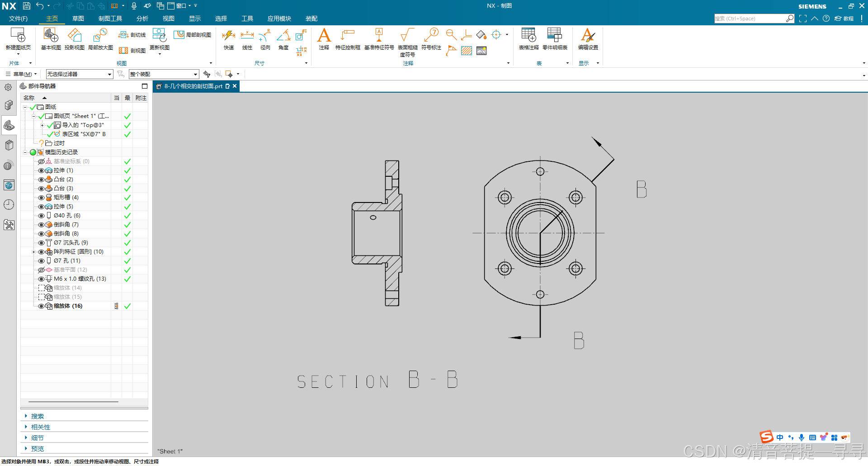Image resolution: width=868 pixels, height=466 pixels.
Task: Click the Undo arrow in the title bar
Action: tap(40, 6)
